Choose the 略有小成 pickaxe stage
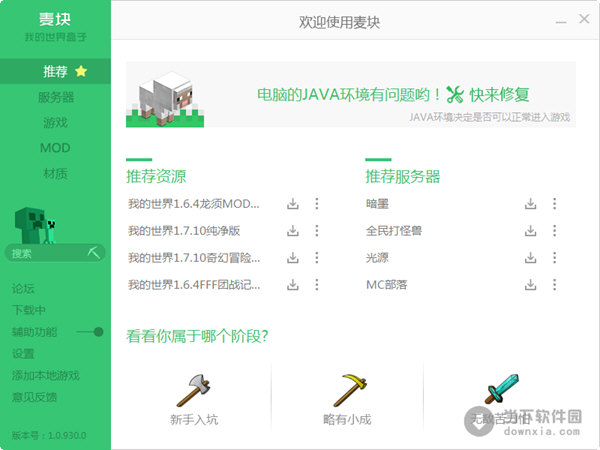The width and height of the screenshot is (600, 450). click(347, 400)
